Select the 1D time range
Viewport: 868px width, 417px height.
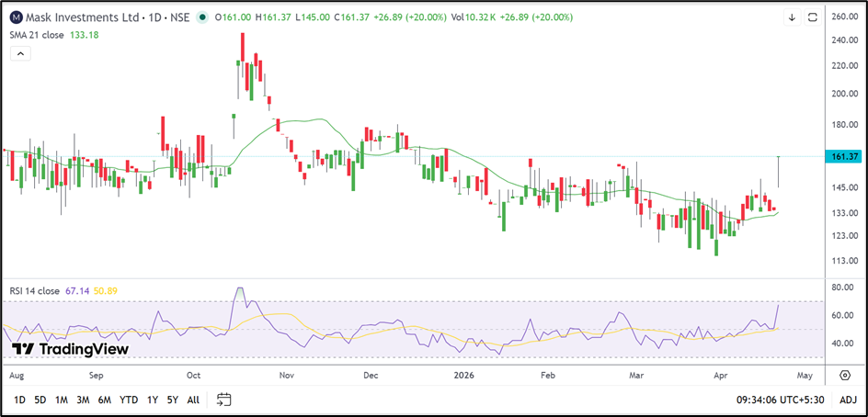tap(18, 400)
